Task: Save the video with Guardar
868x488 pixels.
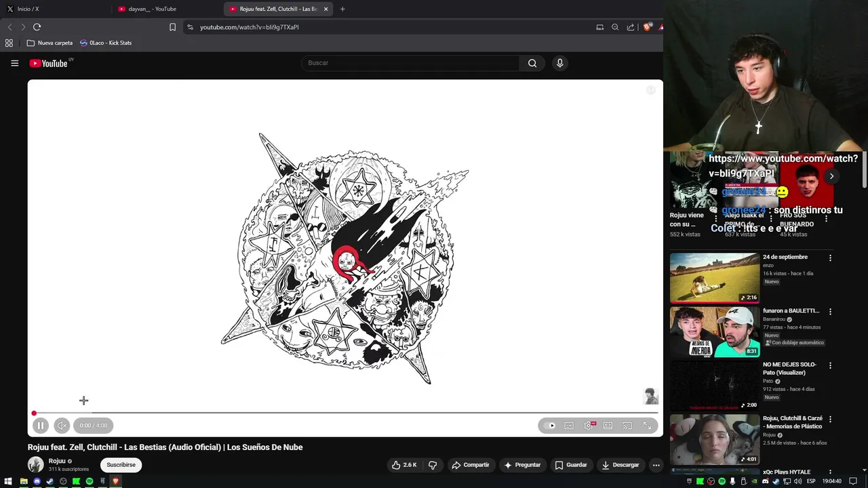Action: [x=570, y=465]
